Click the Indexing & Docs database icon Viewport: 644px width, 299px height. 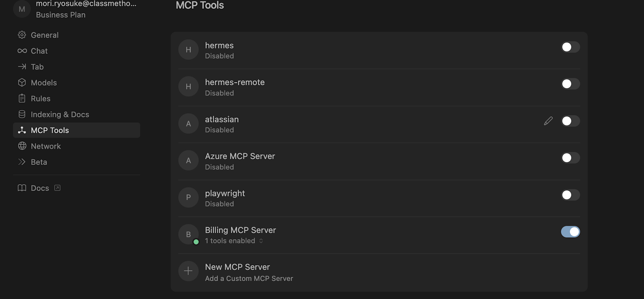click(22, 114)
